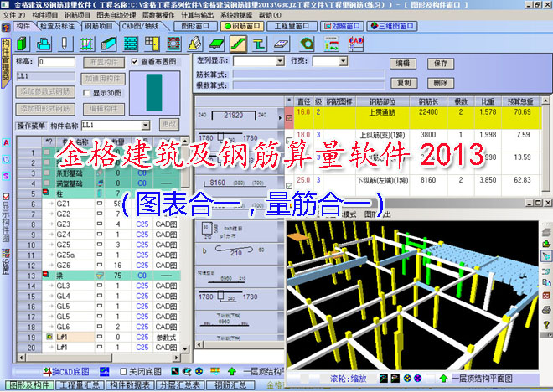This screenshot has height=392, width=553.
Task: Click the 标高 input field
Action: click(56, 62)
